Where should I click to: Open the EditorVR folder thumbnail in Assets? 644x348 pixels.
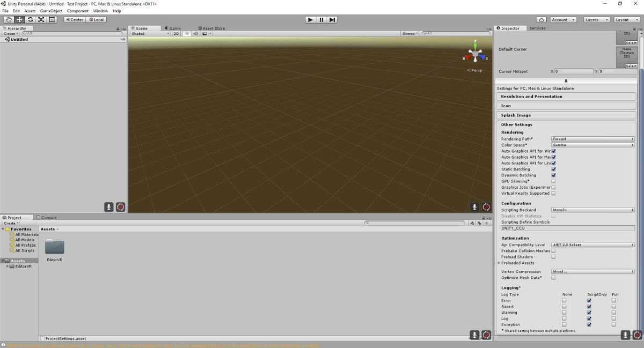click(x=54, y=247)
